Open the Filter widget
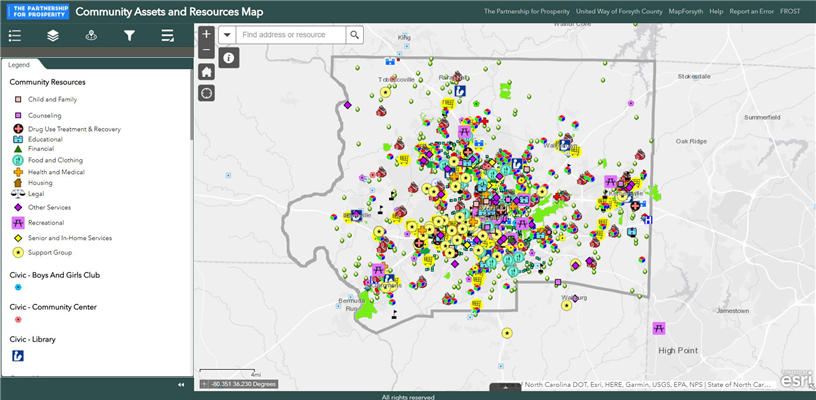 click(129, 36)
